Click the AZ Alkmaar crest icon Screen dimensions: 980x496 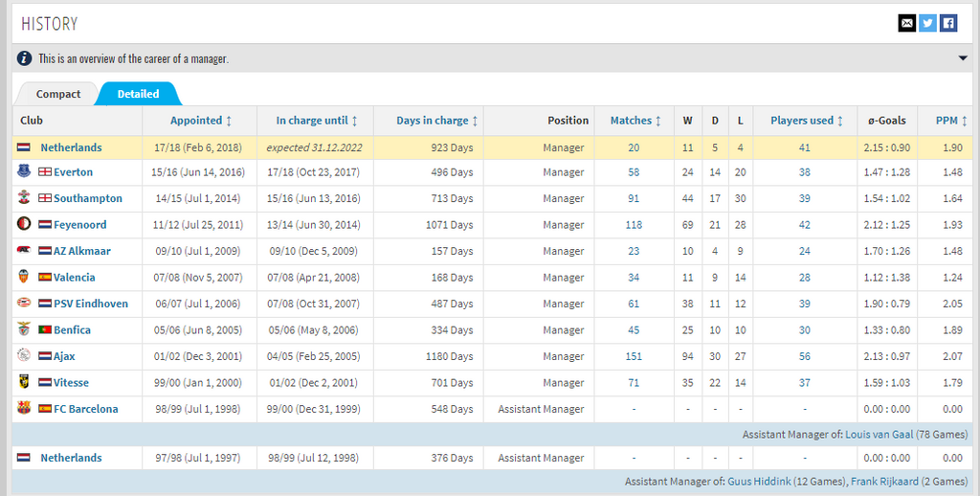point(24,250)
